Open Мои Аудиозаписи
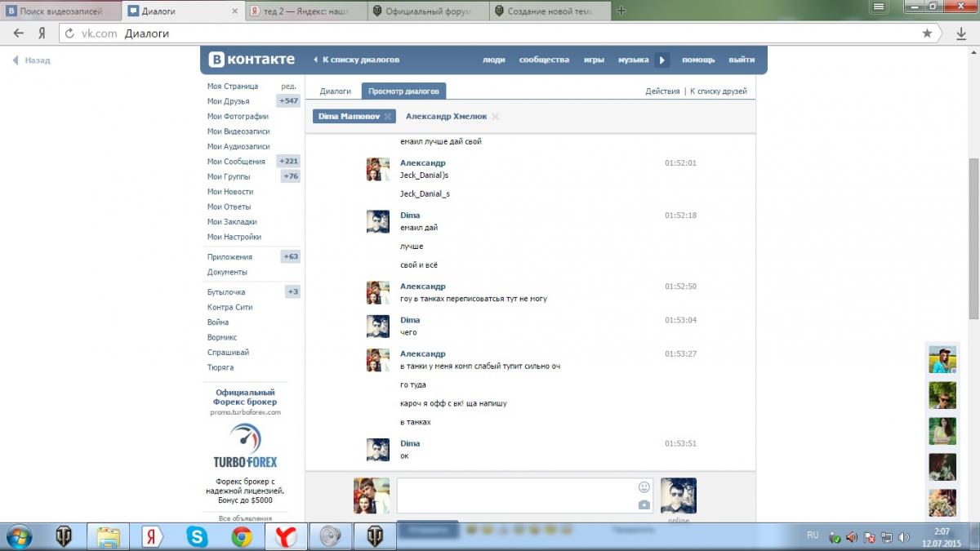Image resolution: width=980 pixels, height=551 pixels. [x=238, y=146]
